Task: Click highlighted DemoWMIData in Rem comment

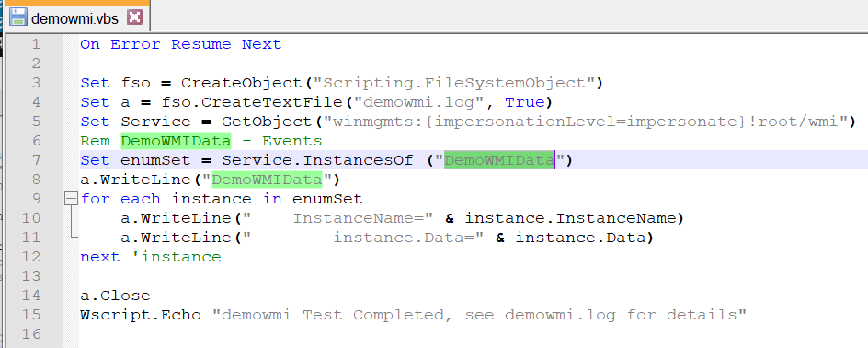Action: click(176, 141)
